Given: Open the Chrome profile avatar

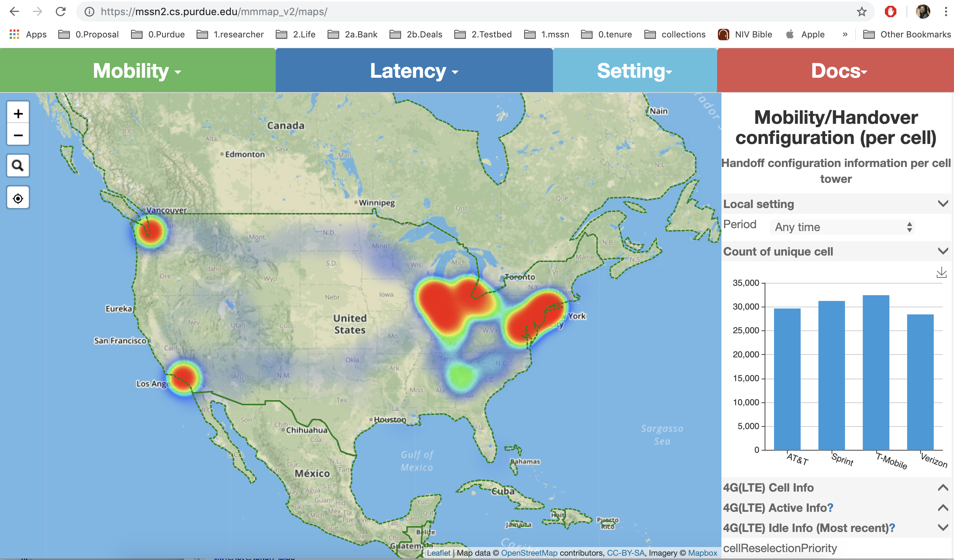Looking at the screenshot, I should (x=923, y=12).
